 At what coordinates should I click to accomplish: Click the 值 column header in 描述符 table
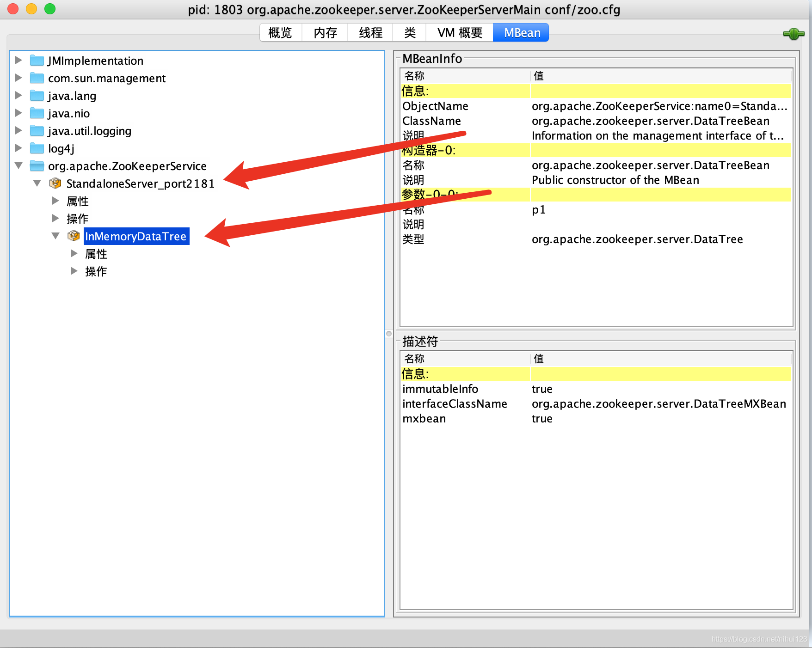[x=661, y=359]
